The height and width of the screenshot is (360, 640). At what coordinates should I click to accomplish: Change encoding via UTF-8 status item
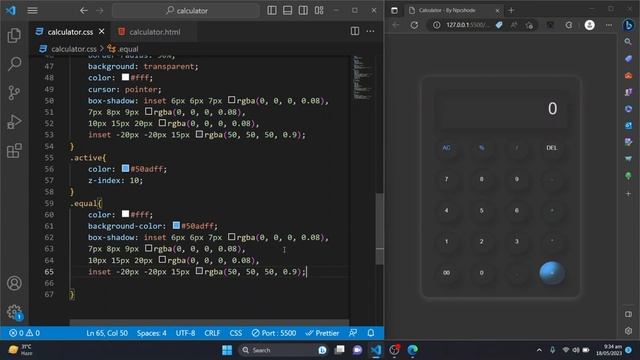pyautogui.click(x=185, y=333)
